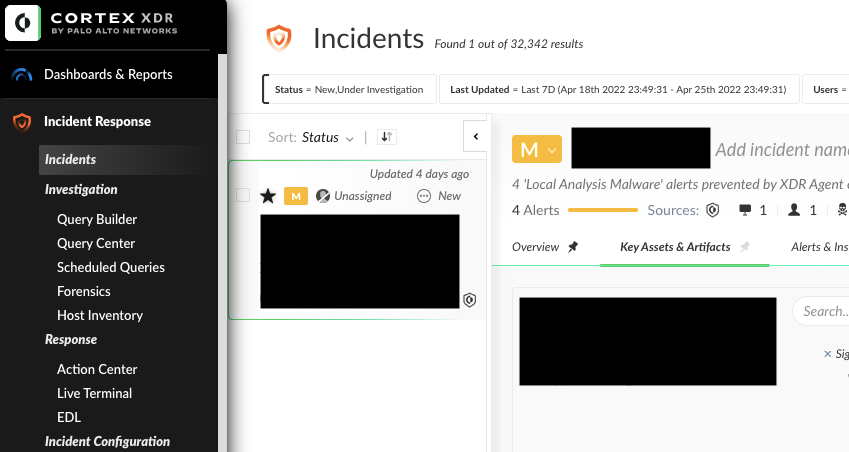The width and height of the screenshot is (849, 452).
Task: Click the 4 Alerts count
Action: pyautogui.click(x=535, y=210)
